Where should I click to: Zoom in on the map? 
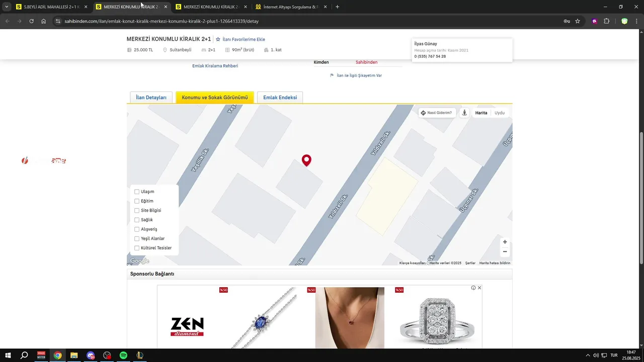click(x=505, y=242)
